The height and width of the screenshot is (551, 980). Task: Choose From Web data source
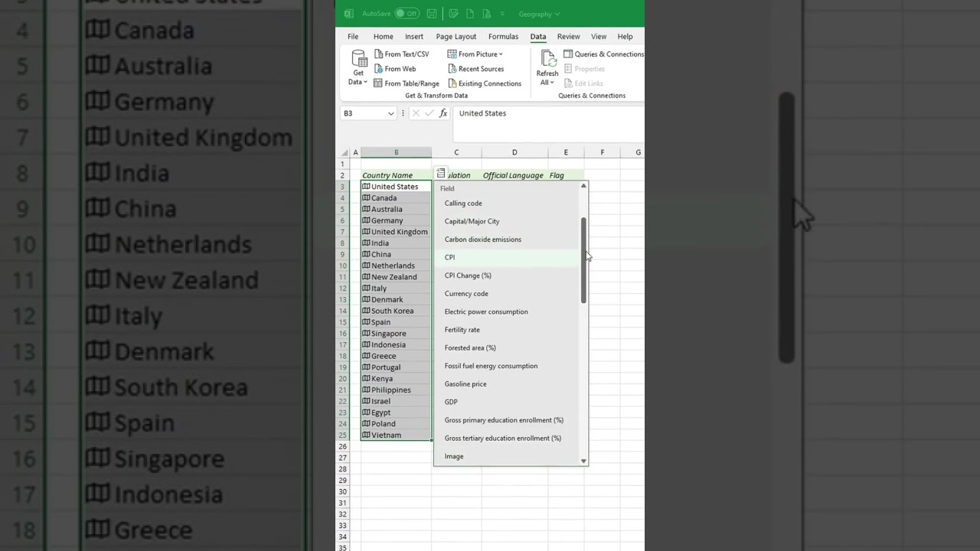pos(395,69)
